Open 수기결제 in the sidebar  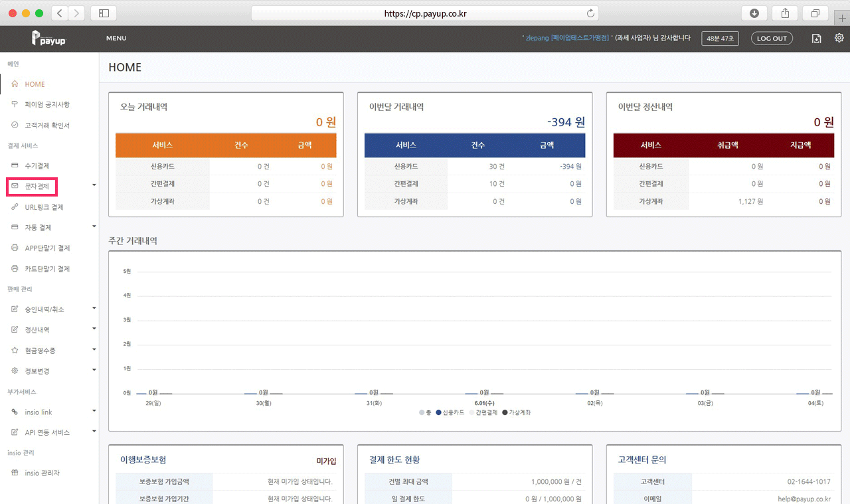(37, 165)
